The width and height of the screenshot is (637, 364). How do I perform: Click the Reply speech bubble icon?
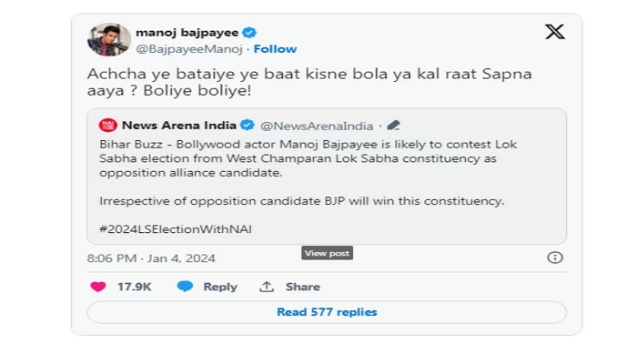point(185,287)
